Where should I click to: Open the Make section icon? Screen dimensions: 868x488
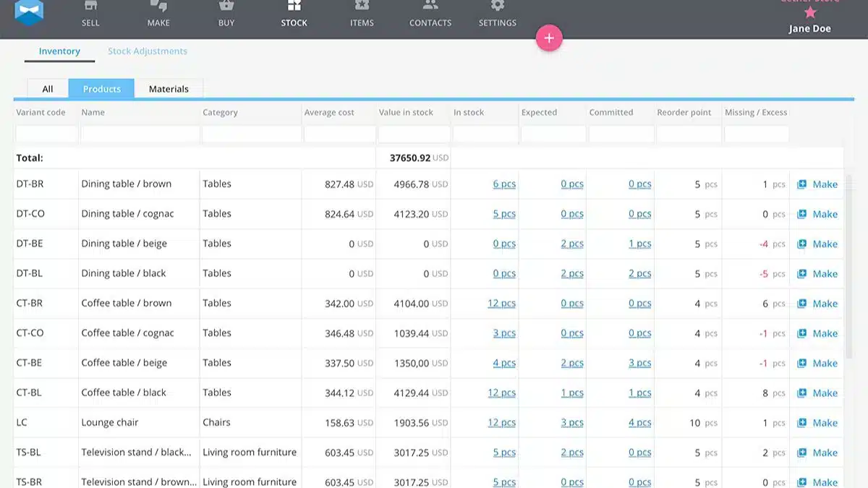158,7
